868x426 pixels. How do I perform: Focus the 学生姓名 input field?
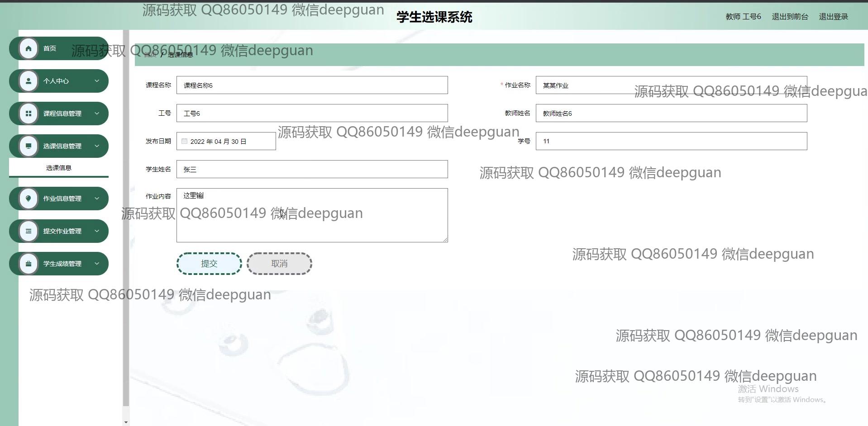click(x=312, y=169)
